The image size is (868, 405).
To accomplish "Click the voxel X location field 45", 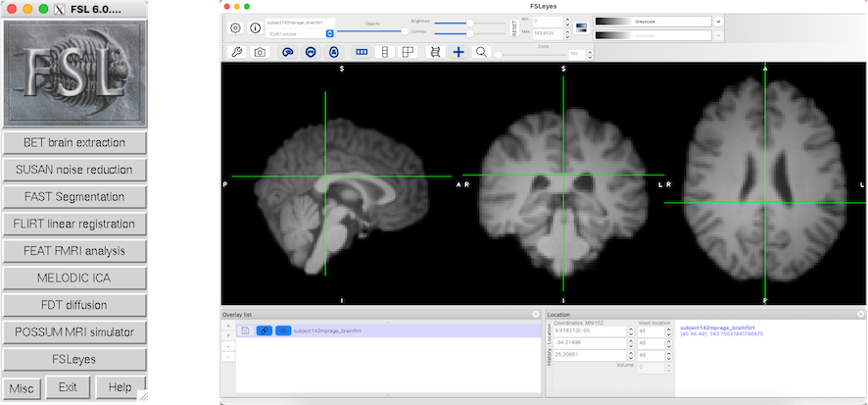I will pos(651,331).
